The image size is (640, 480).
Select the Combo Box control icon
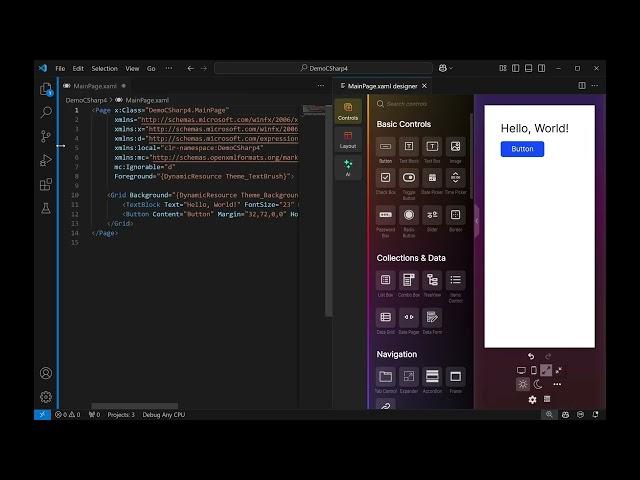[x=409, y=280]
